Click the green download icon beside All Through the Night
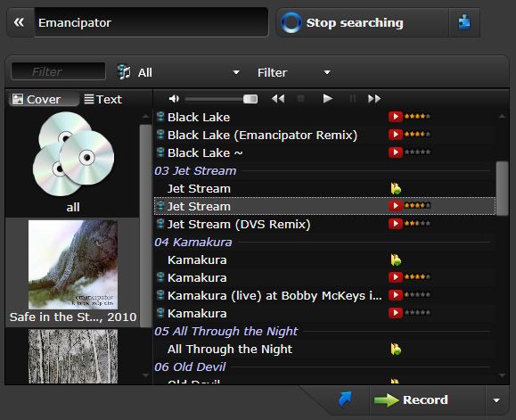This screenshot has height=420, width=516. pos(396,349)
